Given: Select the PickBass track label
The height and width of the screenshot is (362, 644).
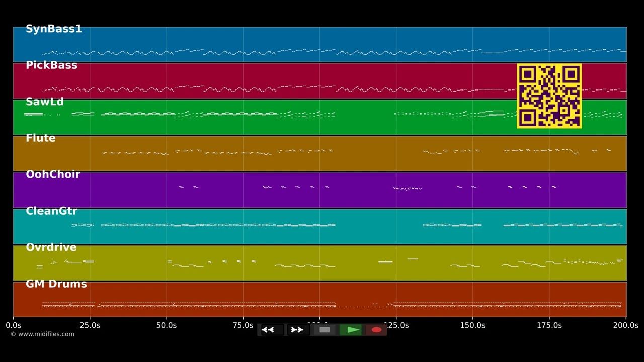Looking at the screenshot, I should coord(51,65).
